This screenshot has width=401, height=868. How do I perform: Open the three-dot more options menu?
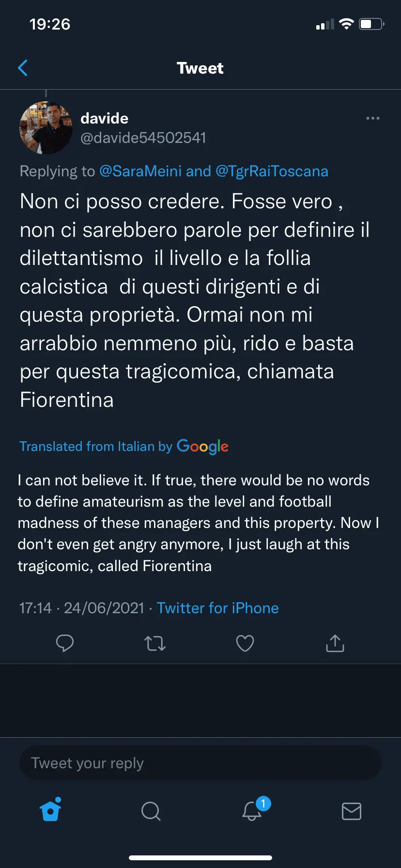click(x=372, y=118)
